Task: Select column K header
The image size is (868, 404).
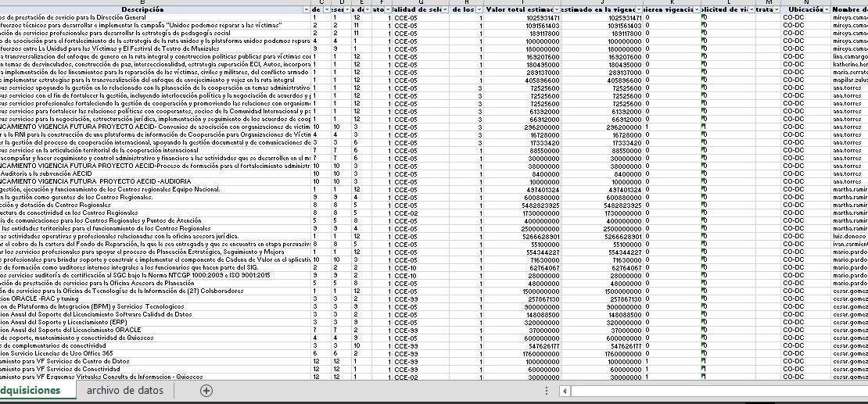Action: 672,3
